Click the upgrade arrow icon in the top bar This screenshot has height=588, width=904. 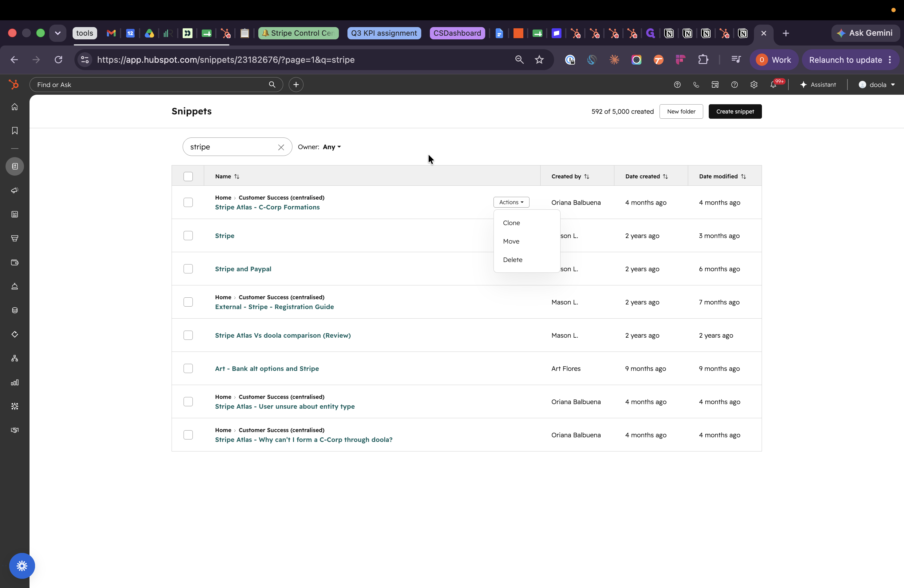point(677,85)
